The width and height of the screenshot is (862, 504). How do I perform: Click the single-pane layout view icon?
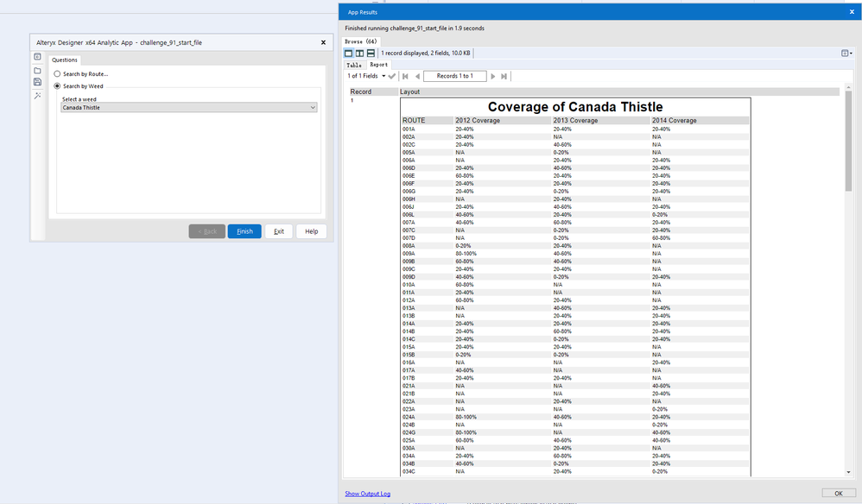click(x=349, y=54)
